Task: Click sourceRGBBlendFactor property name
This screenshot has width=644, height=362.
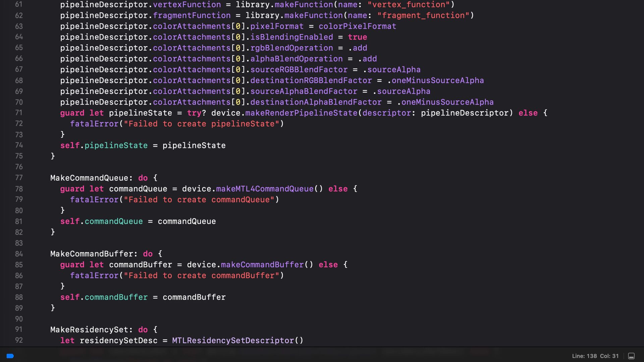Action: coord(299,70)
